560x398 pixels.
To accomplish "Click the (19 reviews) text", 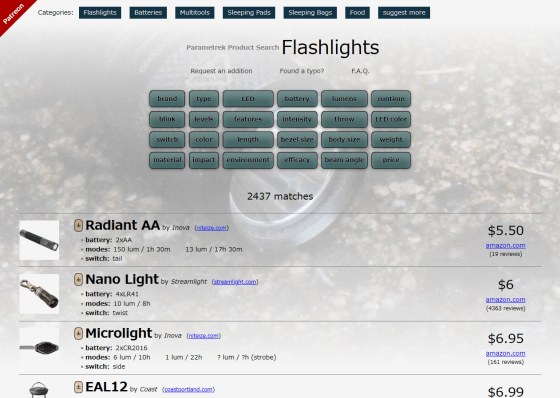I will click(505, 254).
